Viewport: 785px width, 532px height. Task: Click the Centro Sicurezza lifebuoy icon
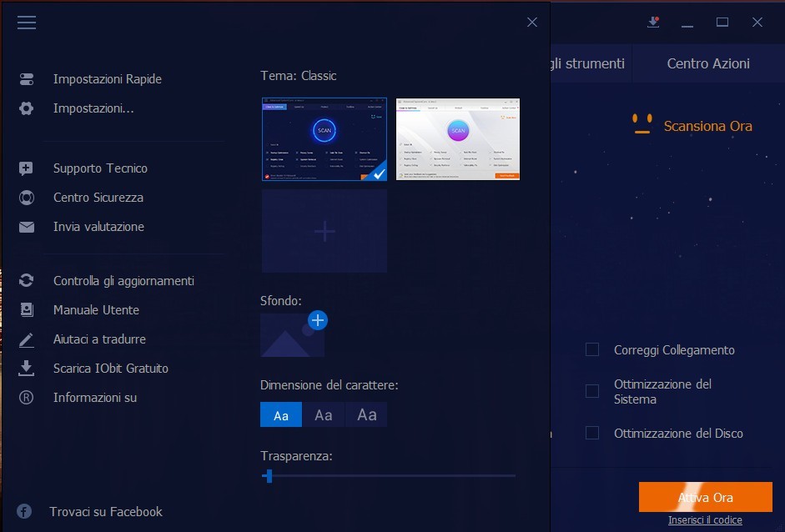tap(27, 198)
